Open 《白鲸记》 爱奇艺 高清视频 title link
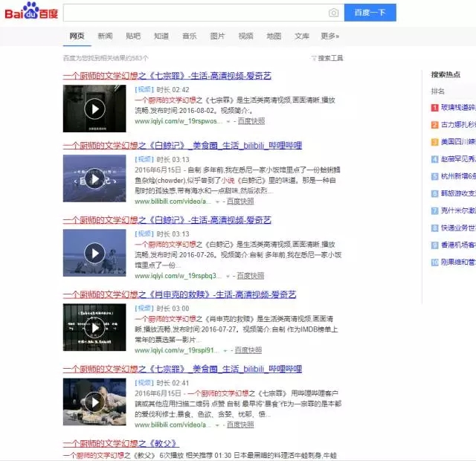476x461 pixels. [167, 220]
